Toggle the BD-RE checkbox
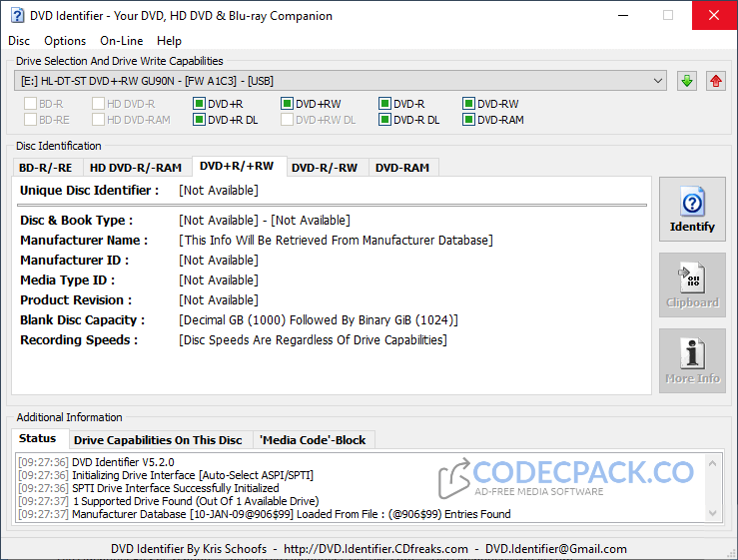Viewport: 738px width, 560px height. tap(30, 120)
